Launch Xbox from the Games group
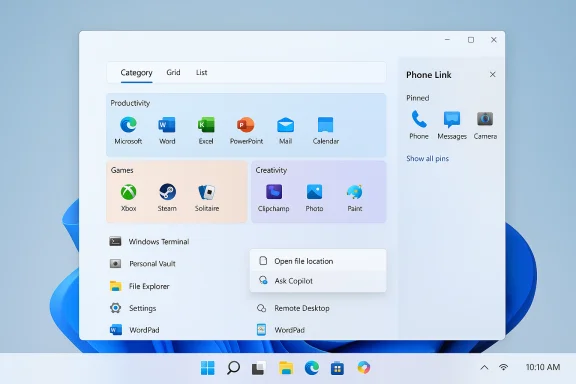576x384 pixels. pos(129,197)
